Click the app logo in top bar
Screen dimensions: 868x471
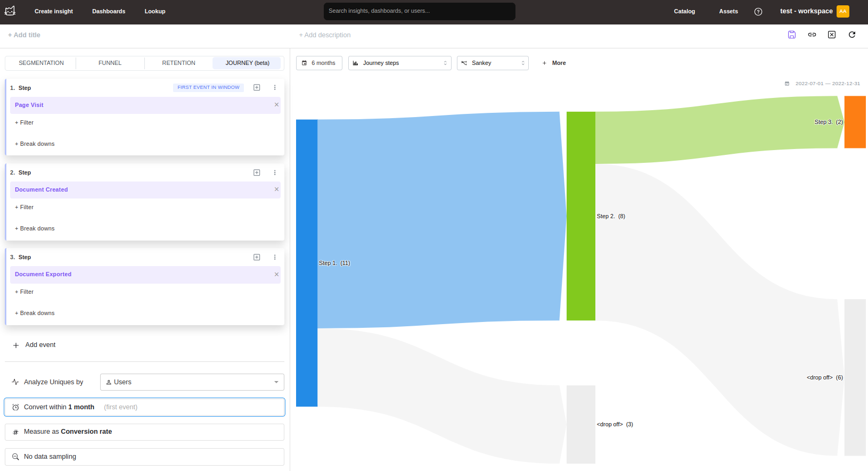point(10,11)
